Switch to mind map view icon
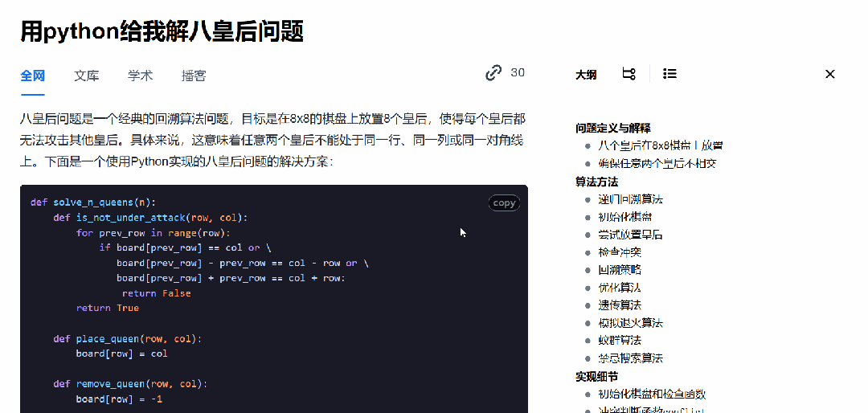This screenshot has width=868, height=413. (628, 74)
